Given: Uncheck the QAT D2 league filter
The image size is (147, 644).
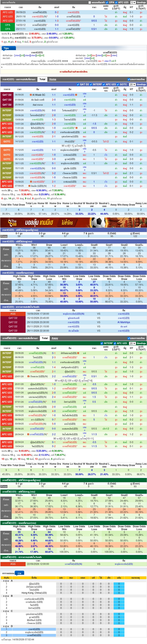Looking at the screenshot, I should pos(78,84).
